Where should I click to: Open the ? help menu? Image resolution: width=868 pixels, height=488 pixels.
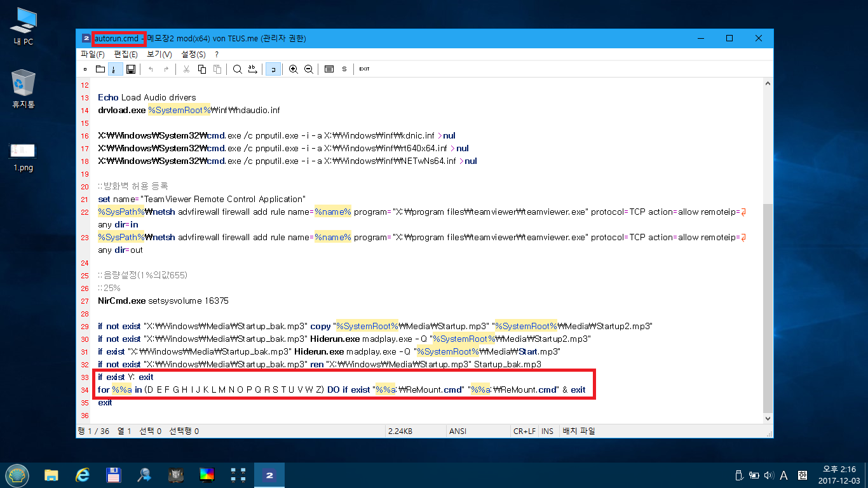(x=217, y=55)
